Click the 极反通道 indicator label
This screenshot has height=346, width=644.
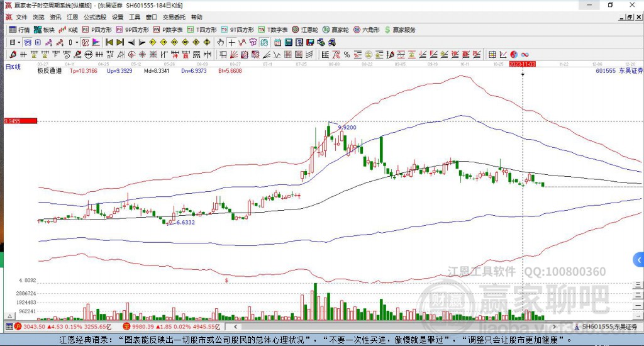click(49, 71)
